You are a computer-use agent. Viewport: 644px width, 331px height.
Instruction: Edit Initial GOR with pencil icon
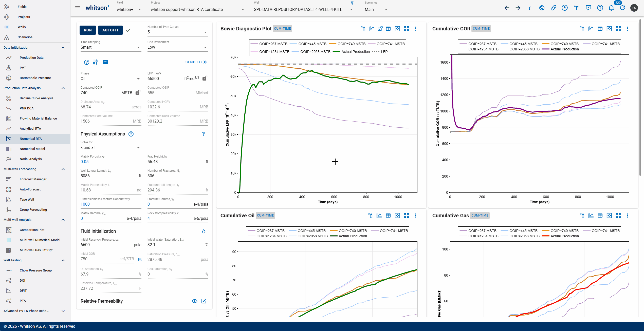click(x=140, y=259)
